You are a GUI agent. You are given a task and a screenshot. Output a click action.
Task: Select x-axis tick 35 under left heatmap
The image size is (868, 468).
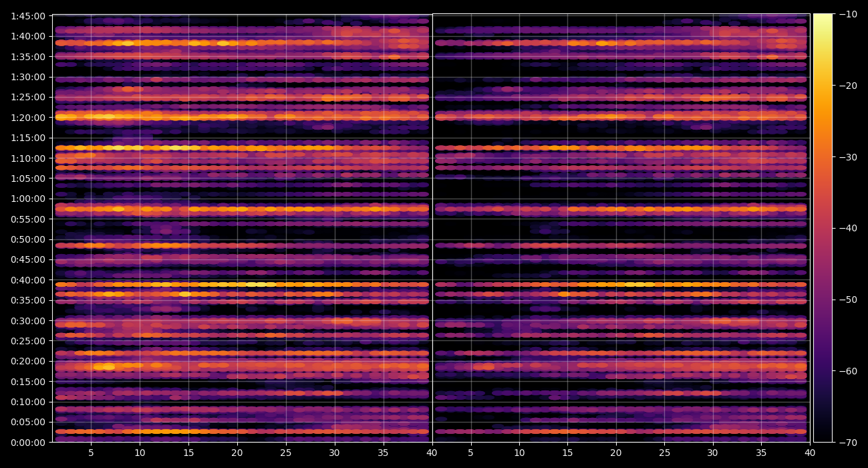(x=384, y=453)
